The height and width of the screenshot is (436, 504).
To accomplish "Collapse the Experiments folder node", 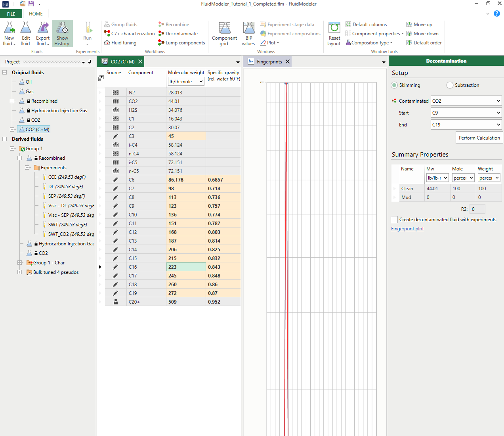I will point(27,168).
